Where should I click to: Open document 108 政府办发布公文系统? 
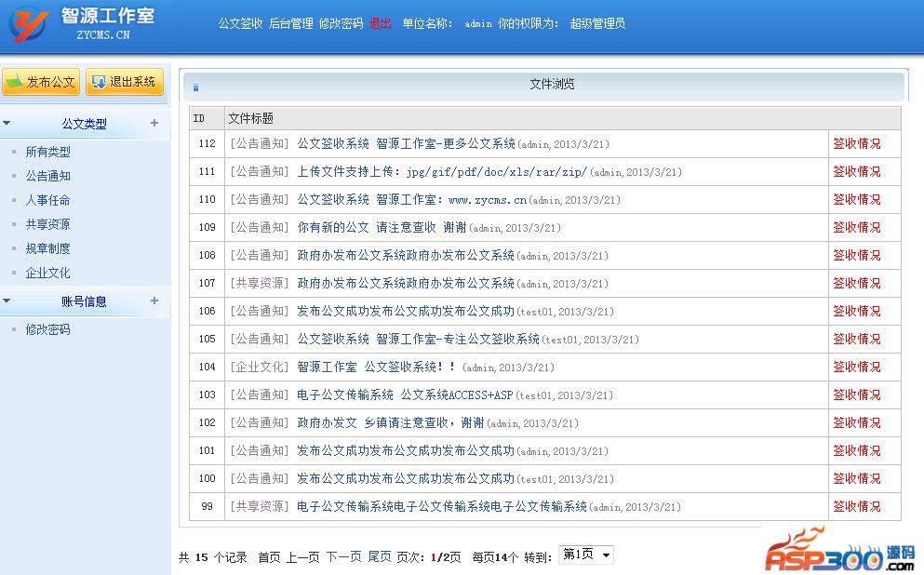click(406, 255)
